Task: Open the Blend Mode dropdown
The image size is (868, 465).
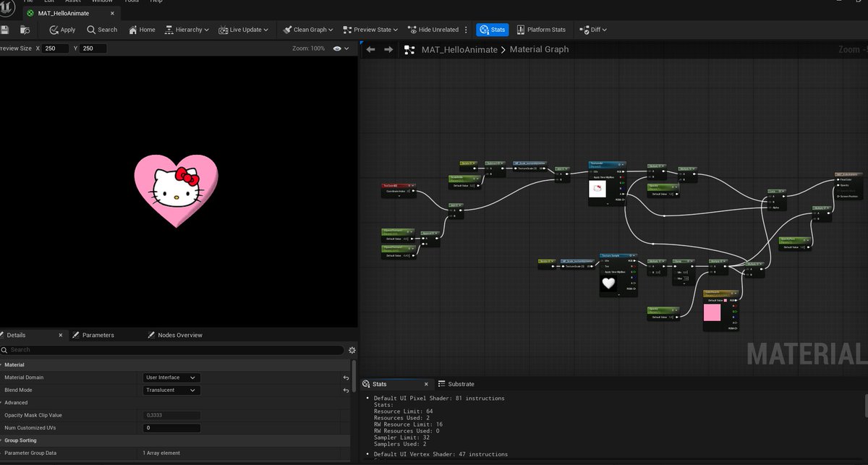Action: tap(172, 391)
